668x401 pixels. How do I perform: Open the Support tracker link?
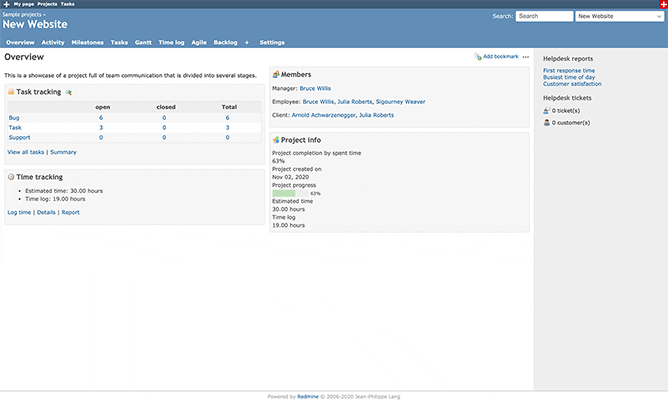click(x=20, y=138)
